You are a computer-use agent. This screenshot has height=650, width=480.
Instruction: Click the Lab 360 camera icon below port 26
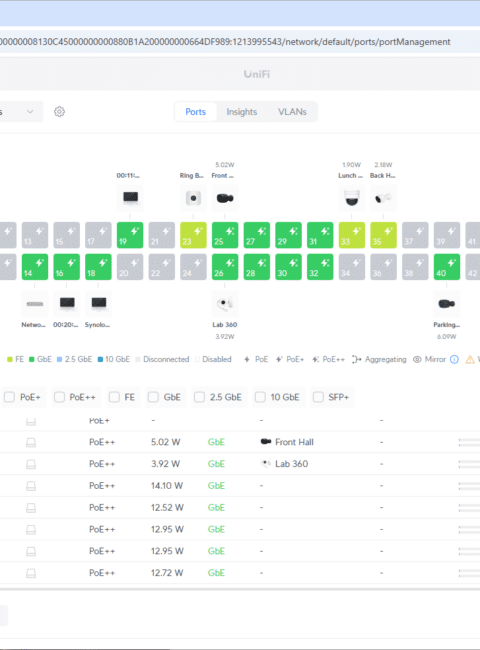point(225,304)
